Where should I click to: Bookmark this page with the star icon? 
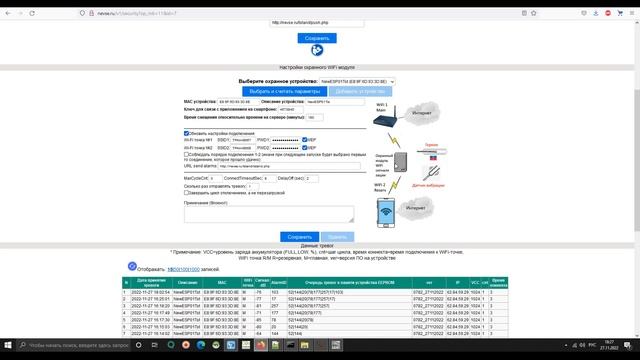pos(533,13)
